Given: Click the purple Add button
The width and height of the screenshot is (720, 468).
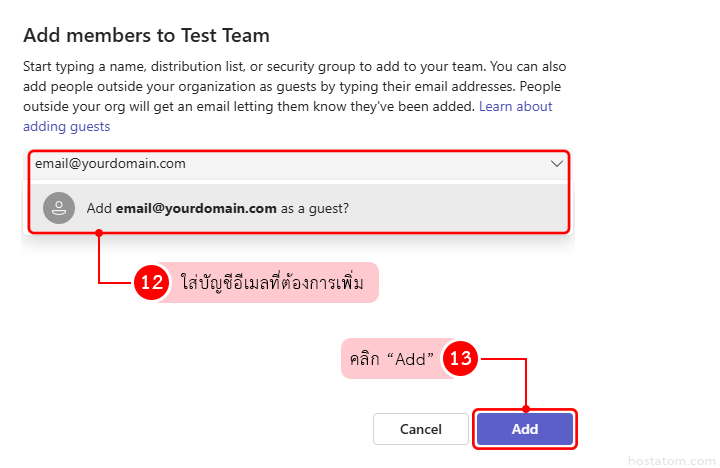Looking at the screenshot, I should [525, 429].
